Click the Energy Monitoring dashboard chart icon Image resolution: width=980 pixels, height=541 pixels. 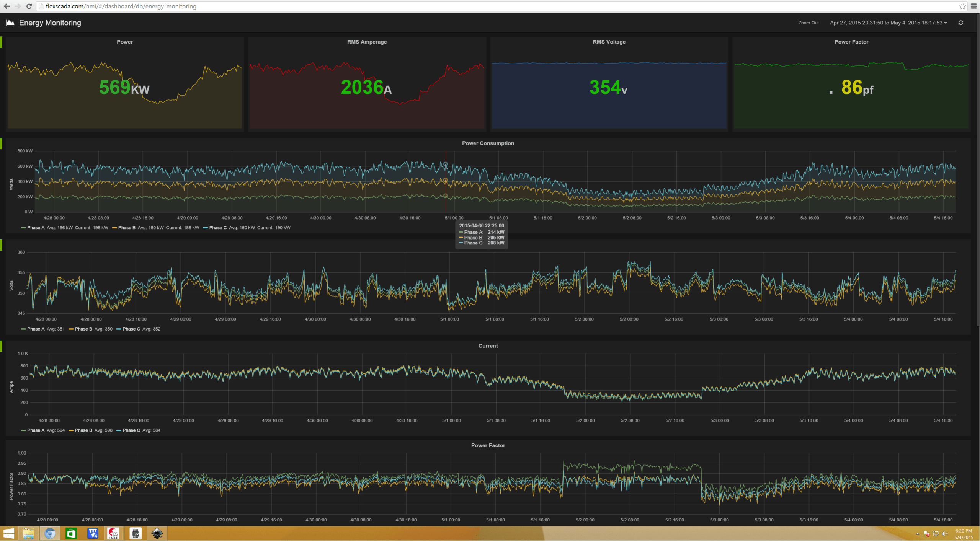coord(10,23)
